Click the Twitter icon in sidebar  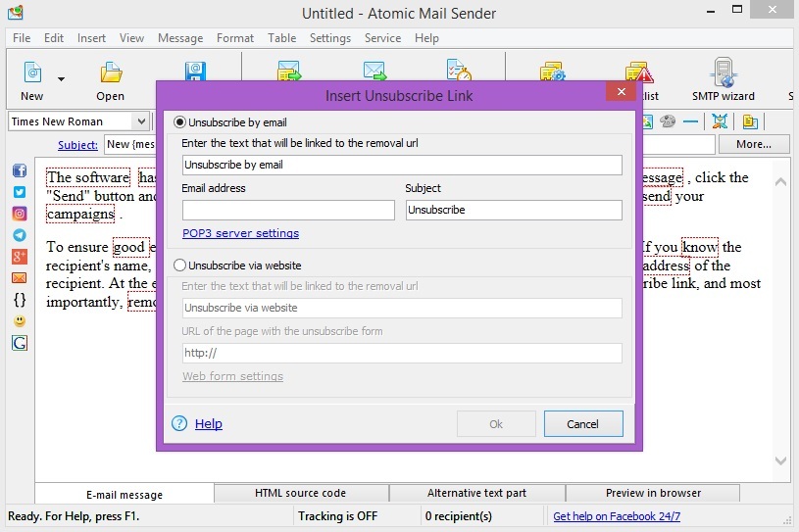(x=20, y=192)
